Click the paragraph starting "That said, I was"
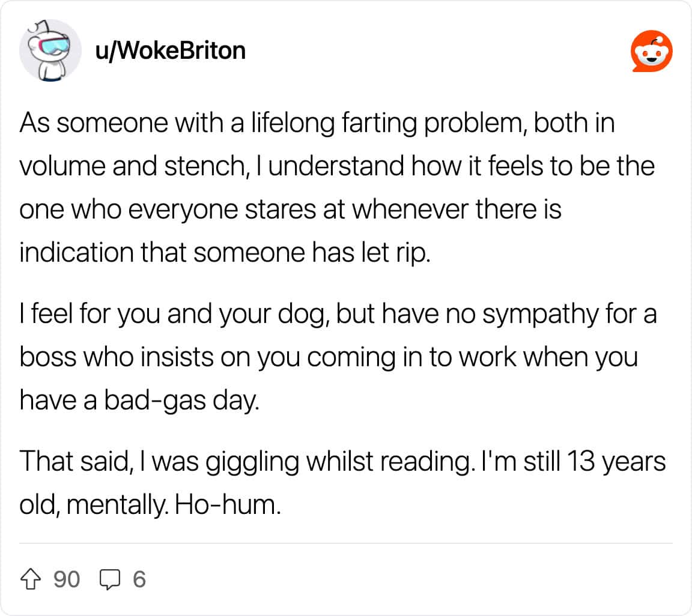 point(342,483)
